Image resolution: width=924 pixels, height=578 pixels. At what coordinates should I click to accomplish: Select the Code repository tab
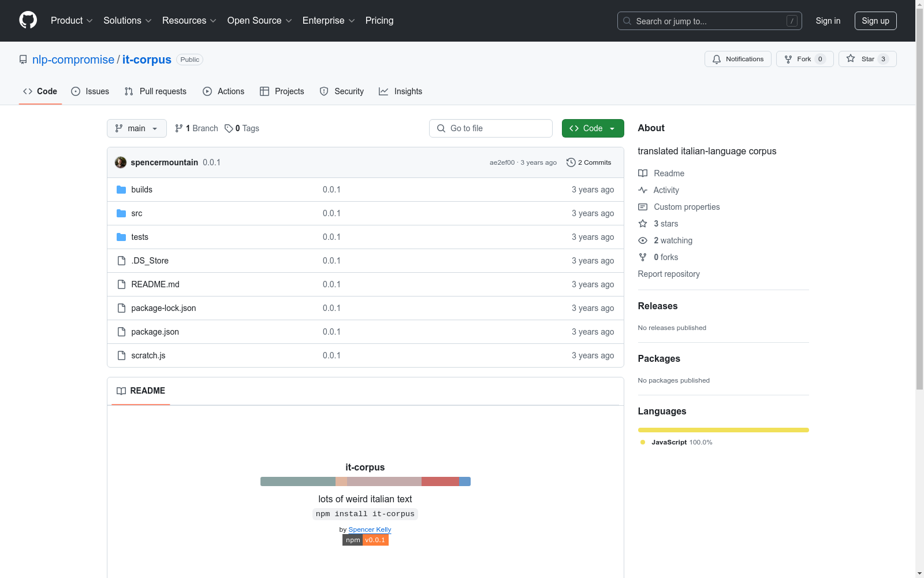(x=40, y=91)
